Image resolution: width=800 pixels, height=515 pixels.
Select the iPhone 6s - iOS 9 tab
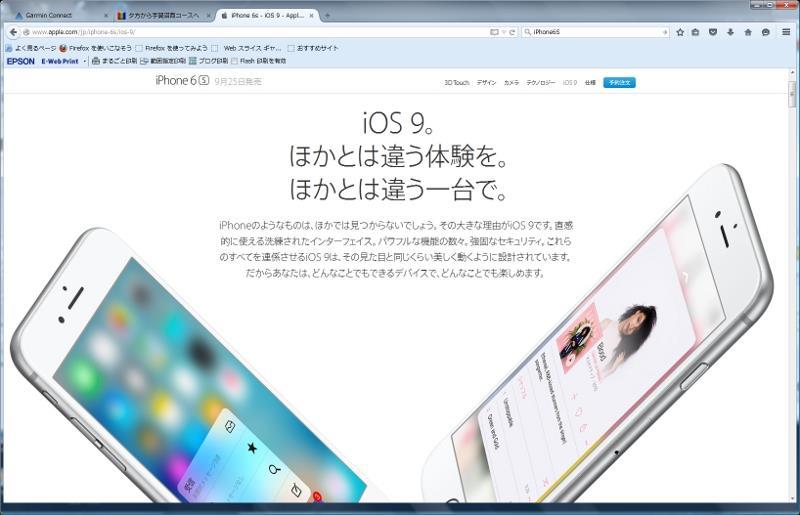[x=268, y=16]
